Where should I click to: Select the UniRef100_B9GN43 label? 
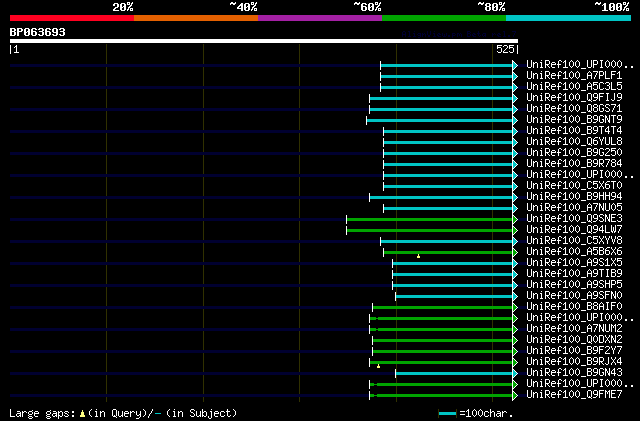tap(574, 373)
